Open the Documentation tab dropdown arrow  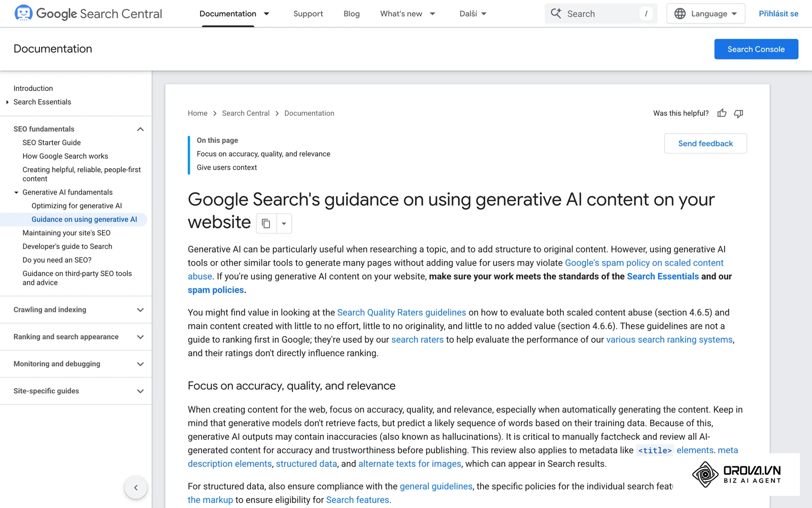pyautogui.click(x=266, y=14)
